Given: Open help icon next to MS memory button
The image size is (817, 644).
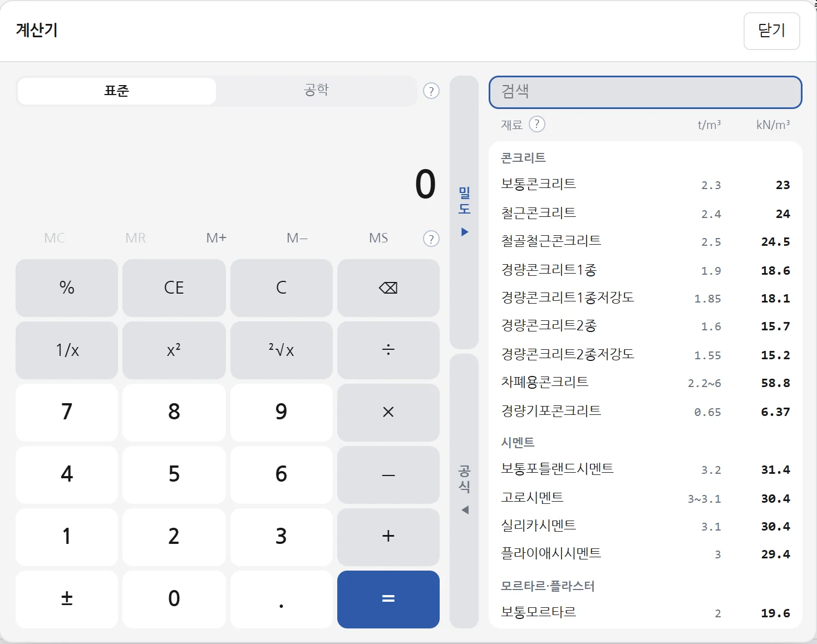Looking at the screenshot, I should click(x=431, y=239).
